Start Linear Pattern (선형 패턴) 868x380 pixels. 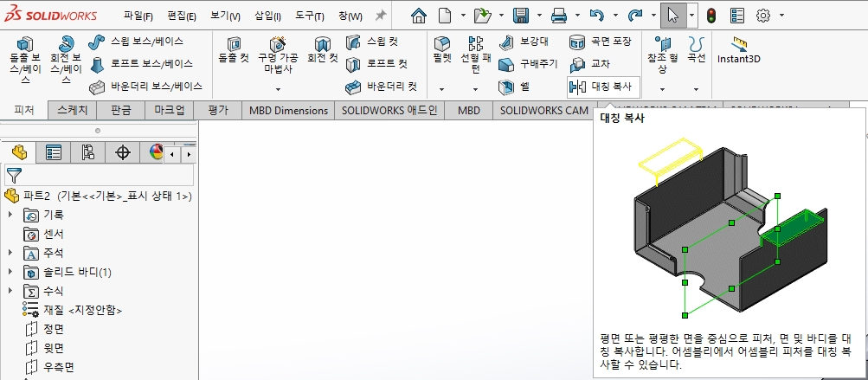pos(475,55)
